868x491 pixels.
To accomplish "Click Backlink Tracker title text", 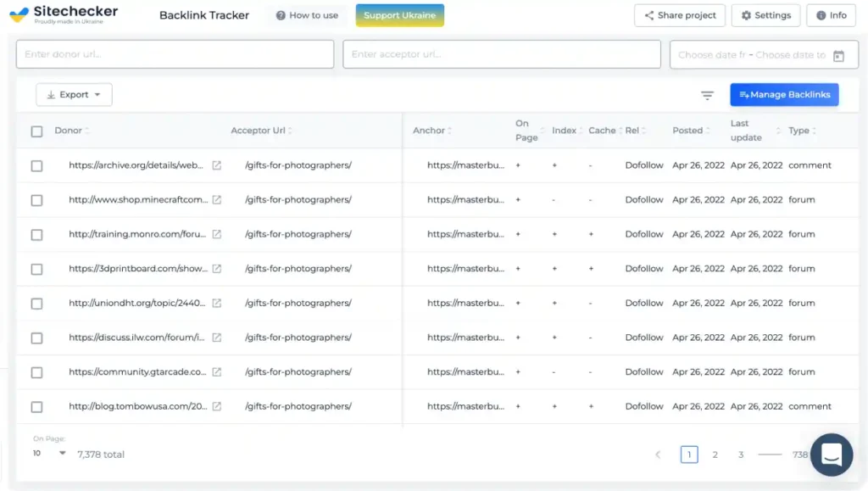I will click(204, 15).
